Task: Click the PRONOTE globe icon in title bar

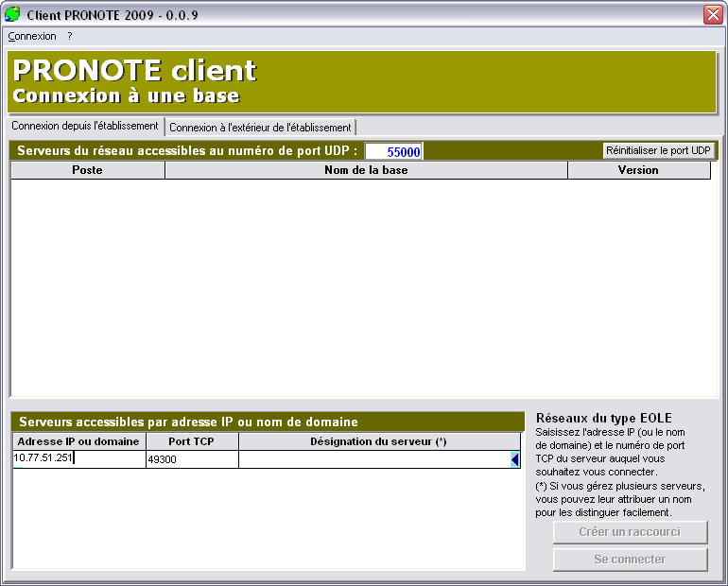Action: pos(12,14)
